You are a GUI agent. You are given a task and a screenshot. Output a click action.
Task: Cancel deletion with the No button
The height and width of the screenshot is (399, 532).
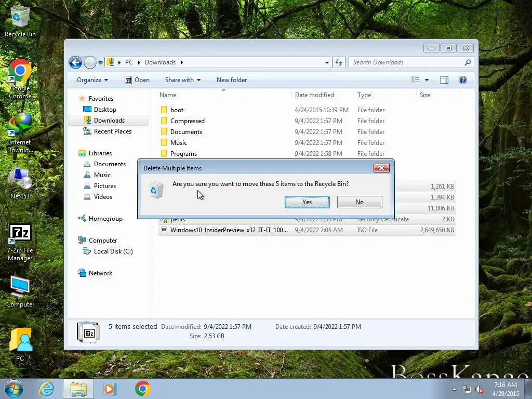pos(360,202)
